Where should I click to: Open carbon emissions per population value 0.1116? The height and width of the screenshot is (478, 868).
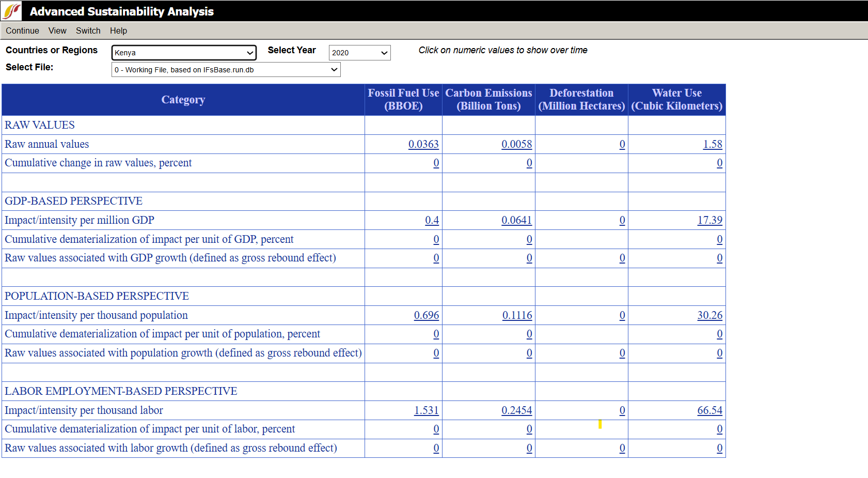(x=517, y=315)
